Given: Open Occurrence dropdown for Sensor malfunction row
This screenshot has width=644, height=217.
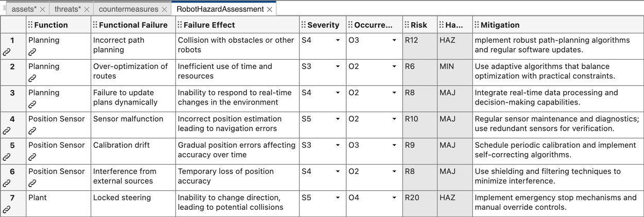Looking at the screenshot, I should pyautogui.click(x=394, y=119).
